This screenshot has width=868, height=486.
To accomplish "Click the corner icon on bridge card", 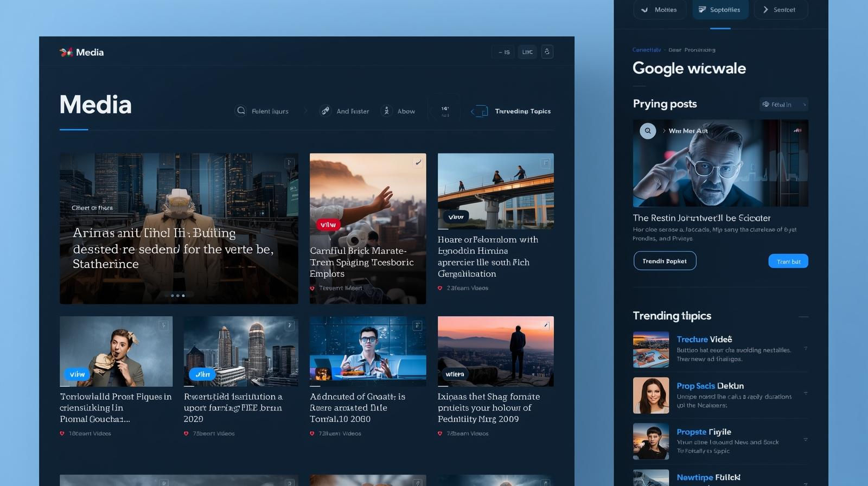I will (x=545, y=163).
